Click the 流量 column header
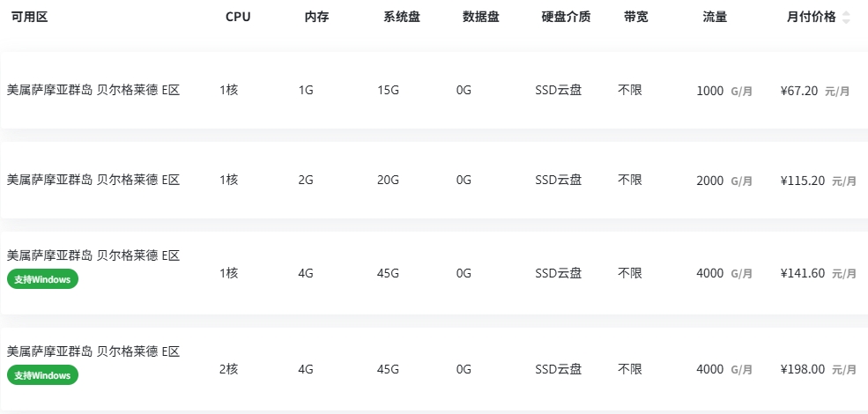 coord(715,17)
